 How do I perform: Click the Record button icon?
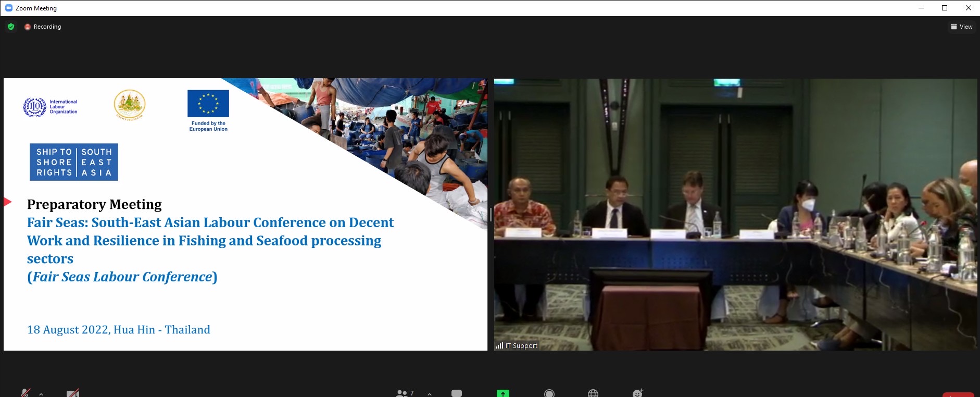tap(549, 393)
